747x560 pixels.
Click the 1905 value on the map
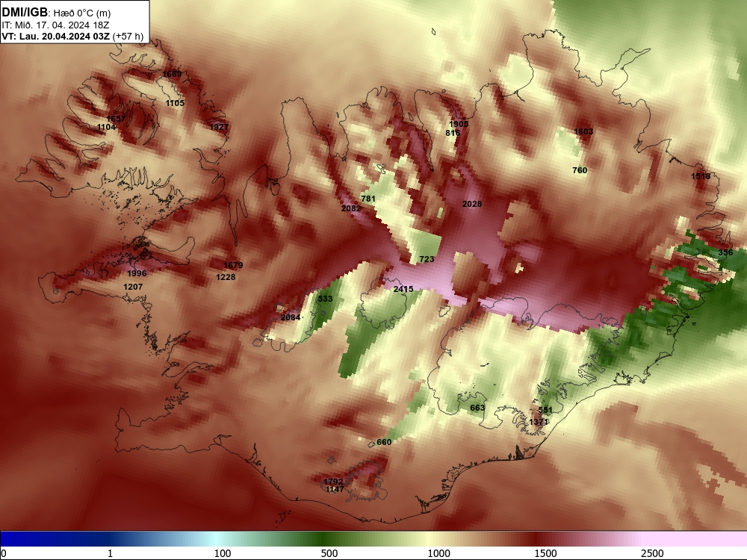[x=459, y=124]
